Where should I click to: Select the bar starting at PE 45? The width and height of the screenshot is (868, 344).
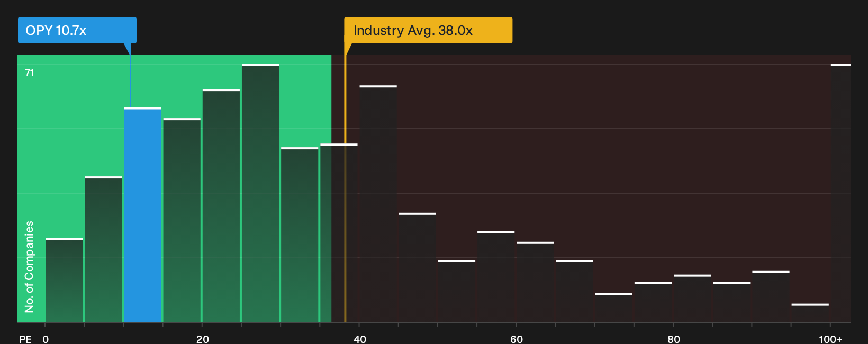tap(418, 267)
